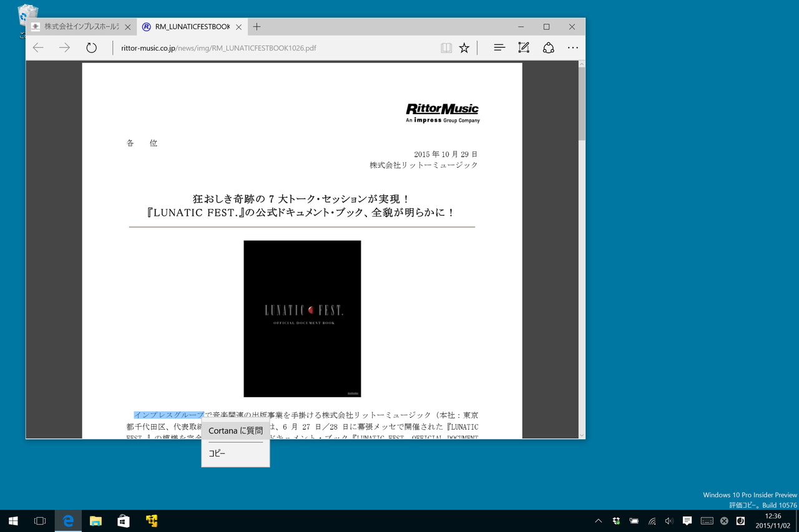The width and height of the screenshot is (799, 532).
Task: Share the current page
Action: coord(548,47)
